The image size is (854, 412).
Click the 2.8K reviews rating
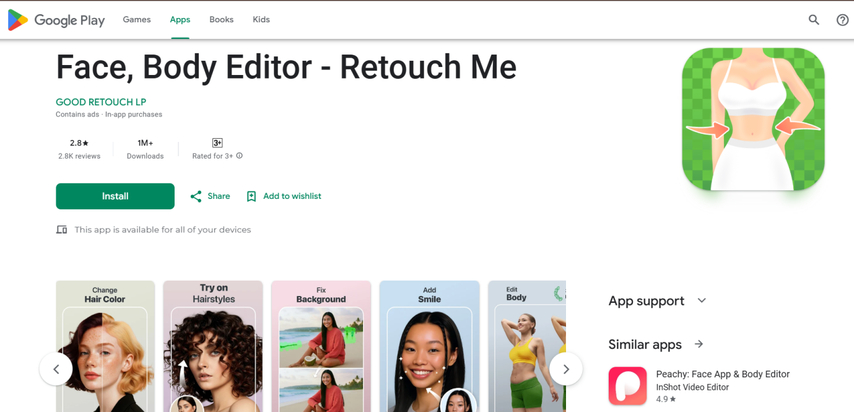(x=80, y=149)
